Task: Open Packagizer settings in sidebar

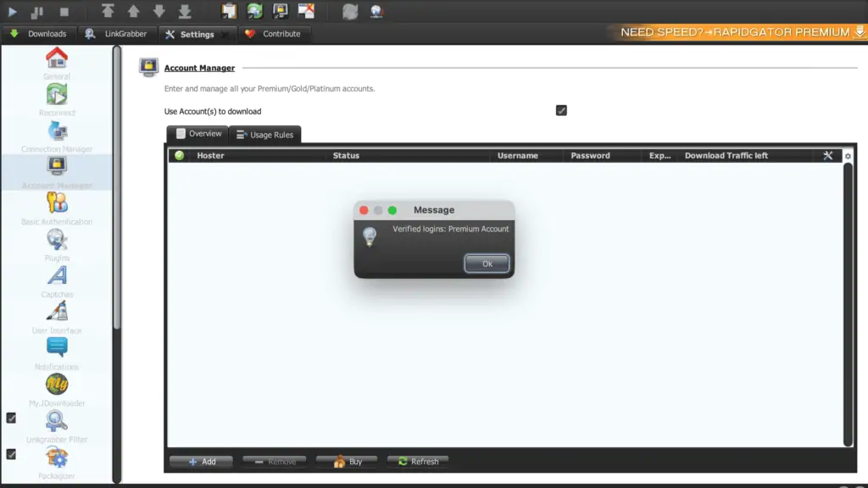Action: pyautogui.click(x=57, y=463)
